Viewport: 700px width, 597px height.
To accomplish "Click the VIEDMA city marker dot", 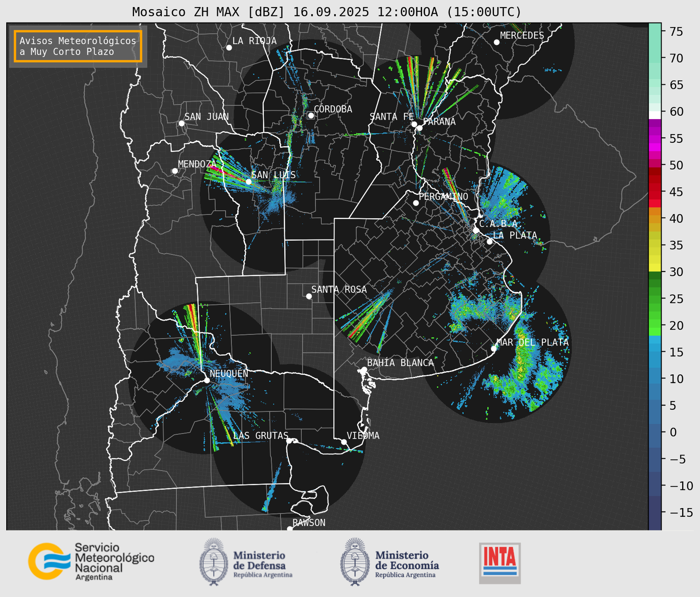I will (344, 442).
